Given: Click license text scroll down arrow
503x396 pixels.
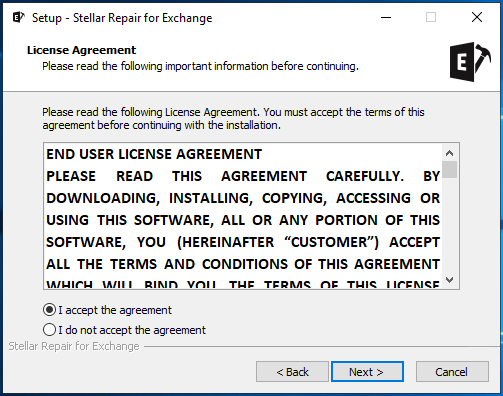Looking at the screenshot, I should pyautogui.click(x=449, y=279).
